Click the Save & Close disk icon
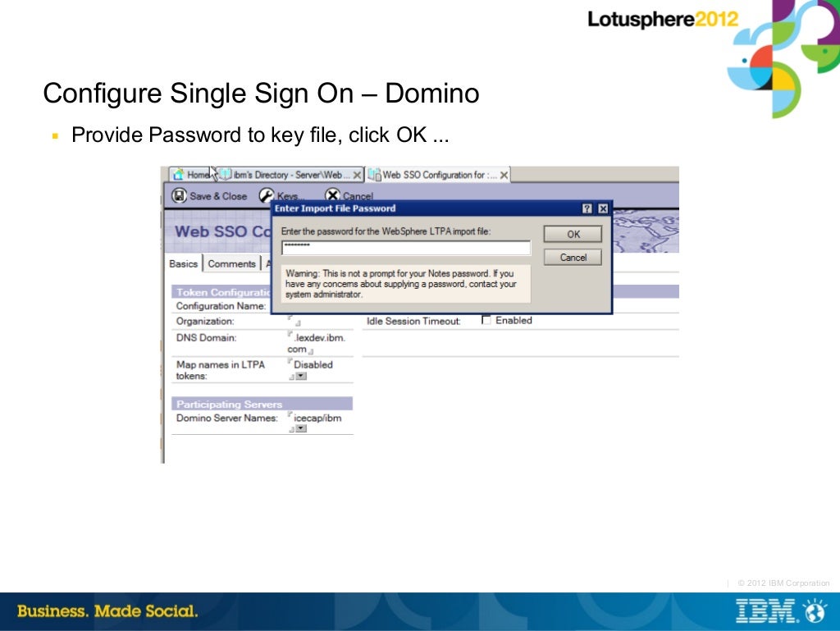This screenshot has width=840, height=631. point(179,195)
